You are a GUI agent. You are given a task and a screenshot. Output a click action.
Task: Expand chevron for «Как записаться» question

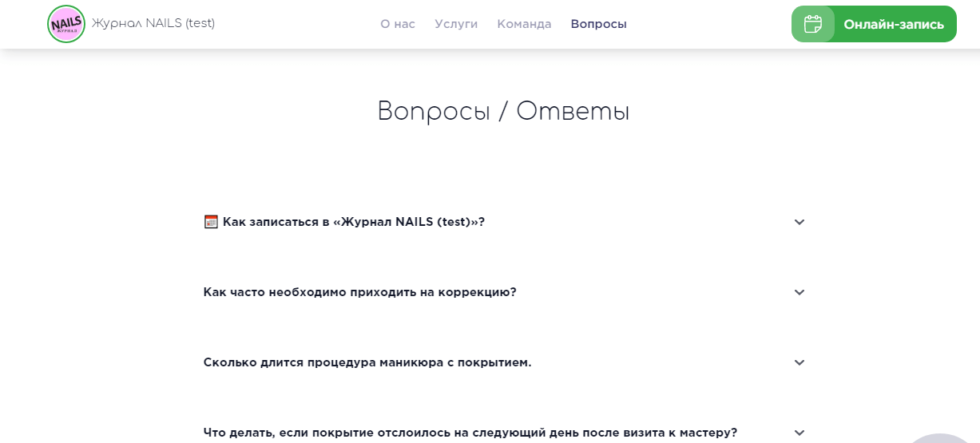tap(799, 222)
